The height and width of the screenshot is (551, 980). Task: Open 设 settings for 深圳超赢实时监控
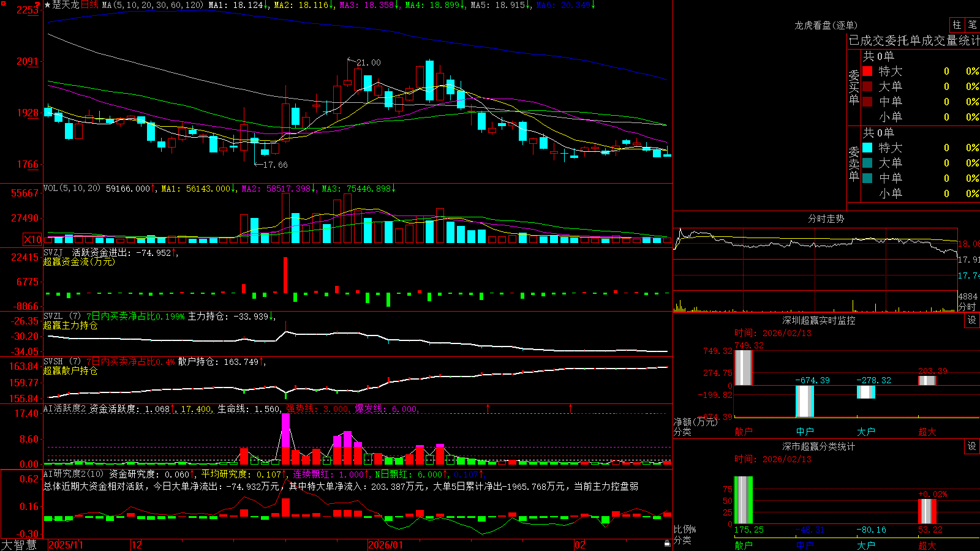tap(972, 320)
